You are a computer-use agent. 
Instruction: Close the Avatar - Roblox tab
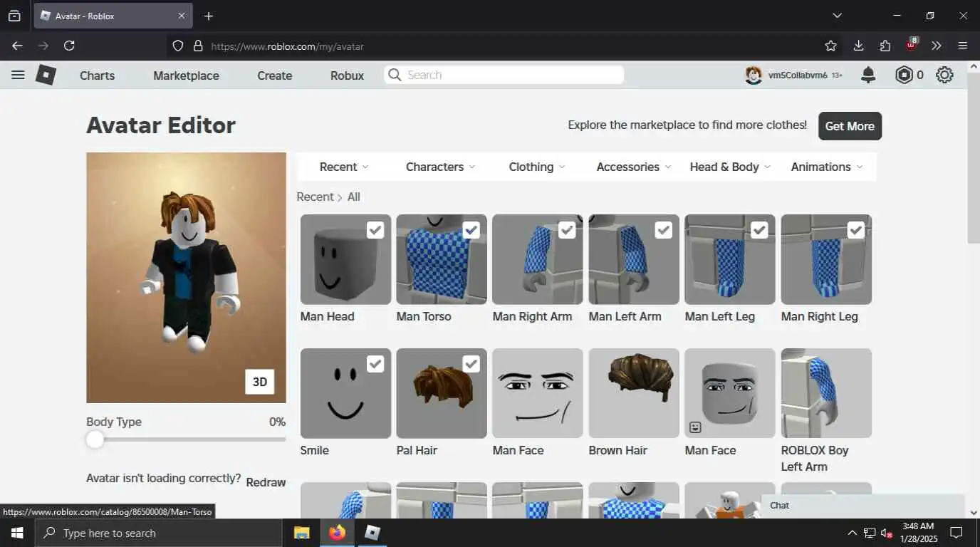click(x=182, y=16)
